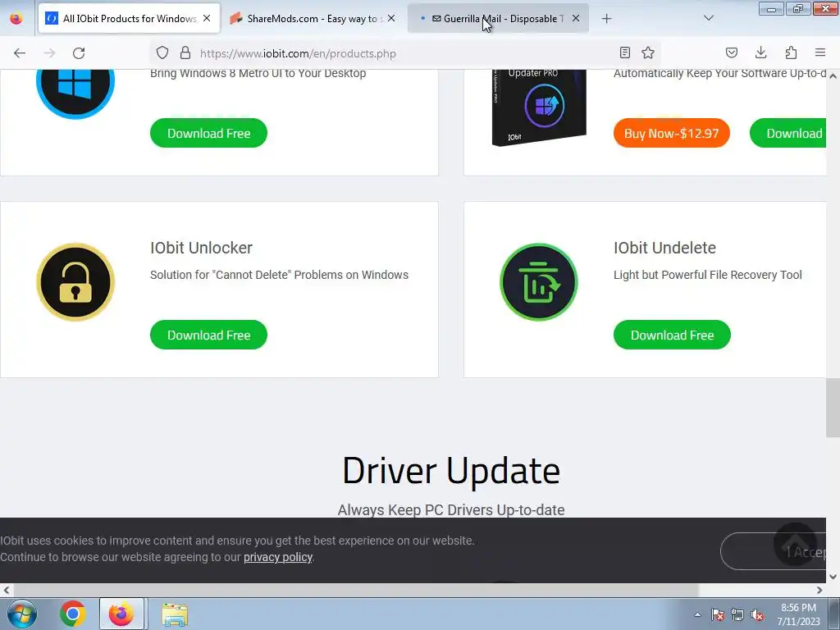Open the IObit Undelete title link
840x630 pixels.
pos(664,248)
